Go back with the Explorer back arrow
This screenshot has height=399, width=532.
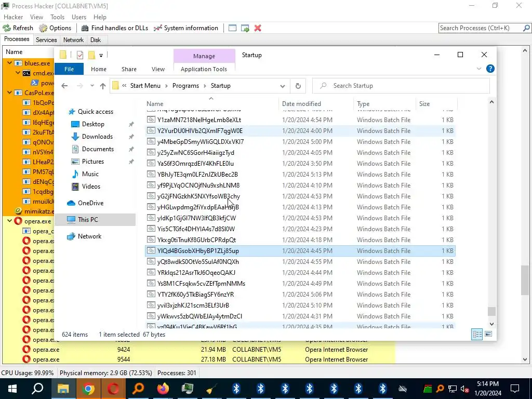(x=64, y=86)
